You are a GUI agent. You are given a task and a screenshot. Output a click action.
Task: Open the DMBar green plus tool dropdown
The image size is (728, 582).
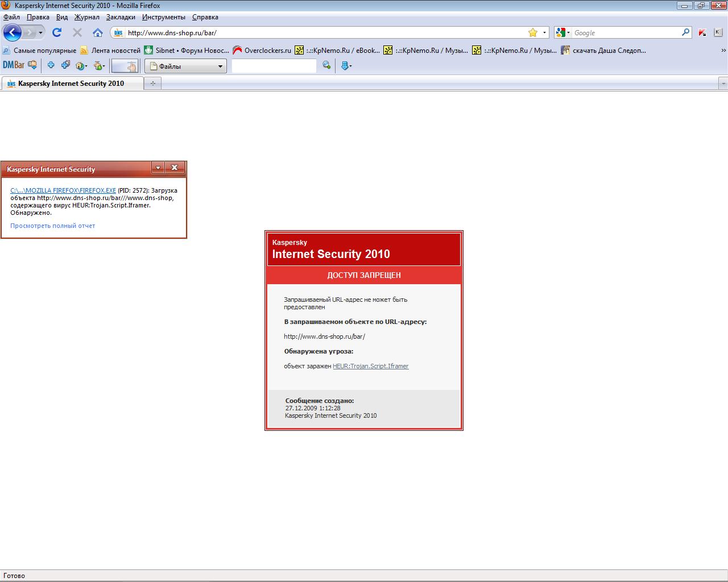100,66
